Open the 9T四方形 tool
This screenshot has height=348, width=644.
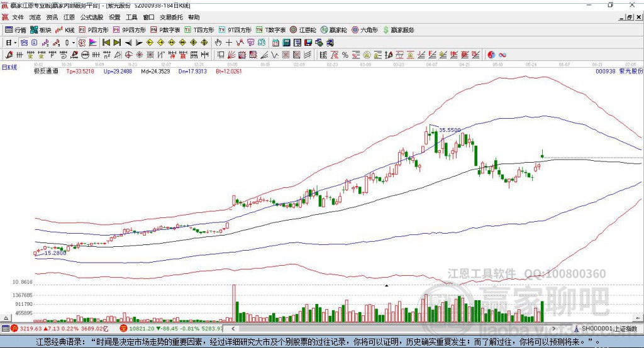click(x=235, y=30)
